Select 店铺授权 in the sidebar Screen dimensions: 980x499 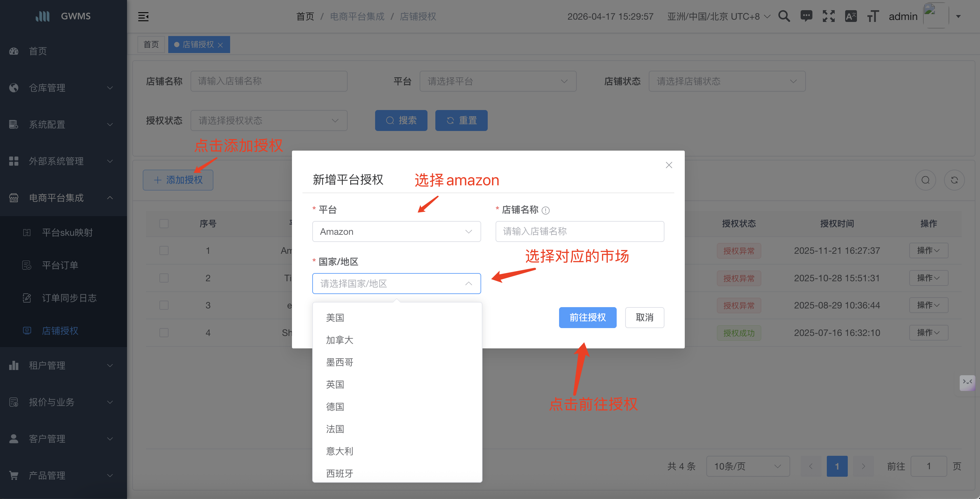pyautogui.click(x=64, y=331)
